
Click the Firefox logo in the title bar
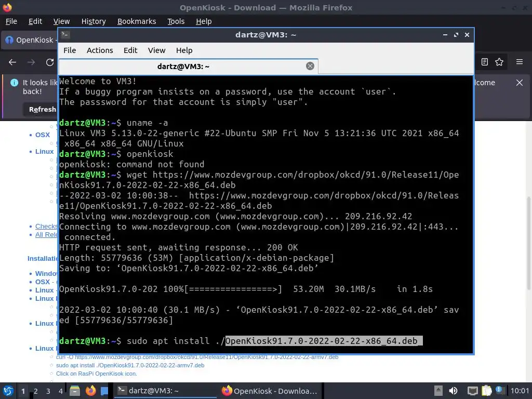(7, 7)
